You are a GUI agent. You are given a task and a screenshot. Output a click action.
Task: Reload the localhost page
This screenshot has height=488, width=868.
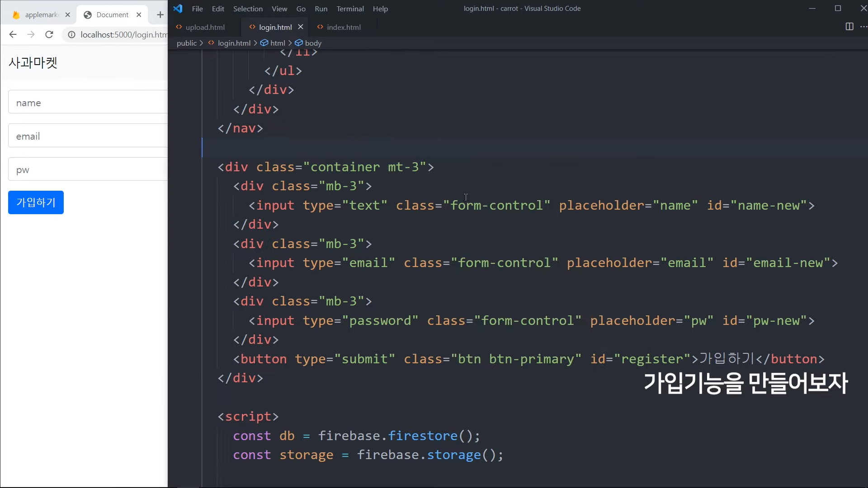click(x=49, y=34)
